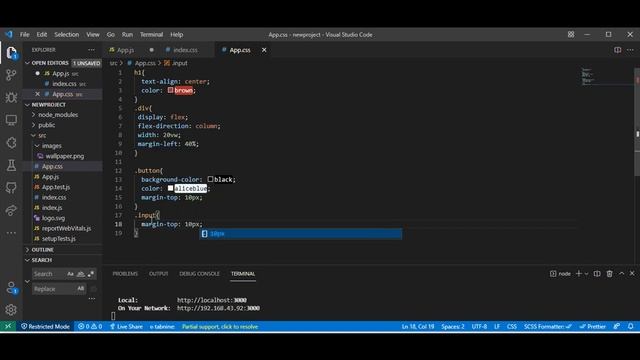Open the Source Control view
The image size is (640, 360).
click(x=11, y=75)
